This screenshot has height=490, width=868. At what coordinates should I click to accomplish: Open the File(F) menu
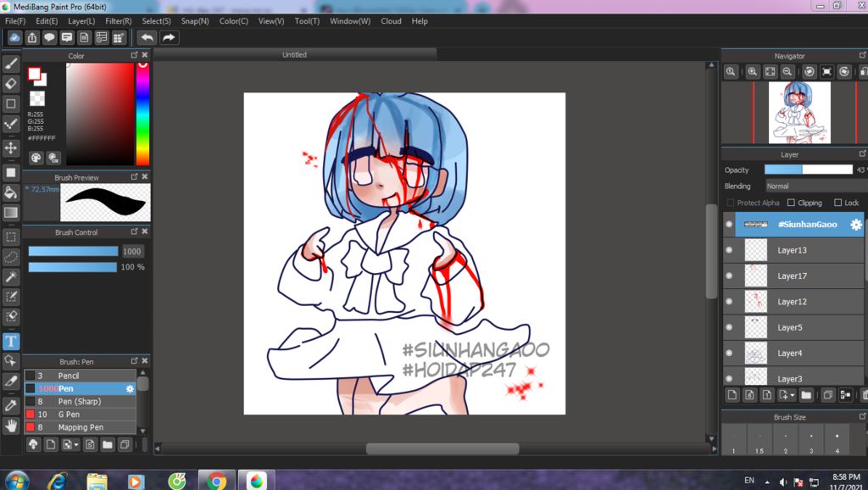[15, 21]
